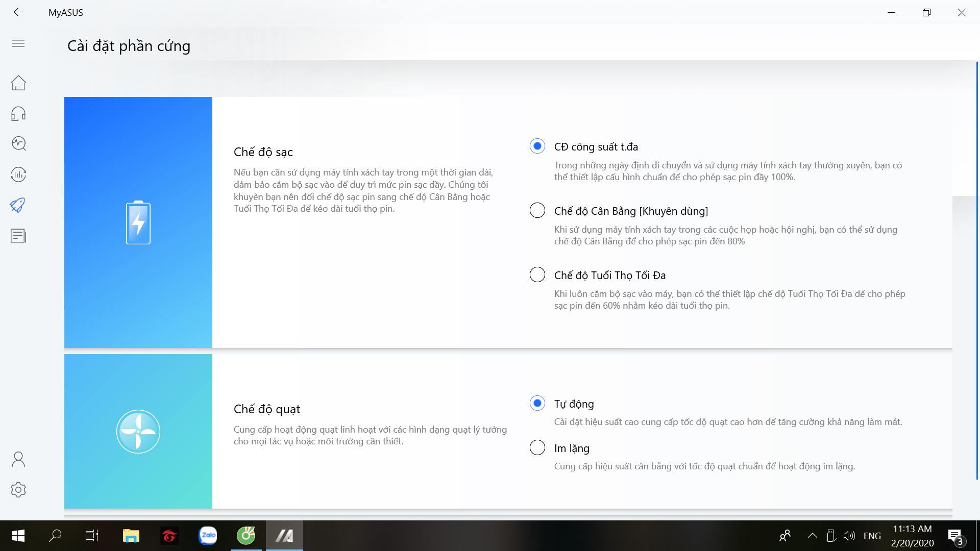Open Task View on taskbar

point(92,536)
